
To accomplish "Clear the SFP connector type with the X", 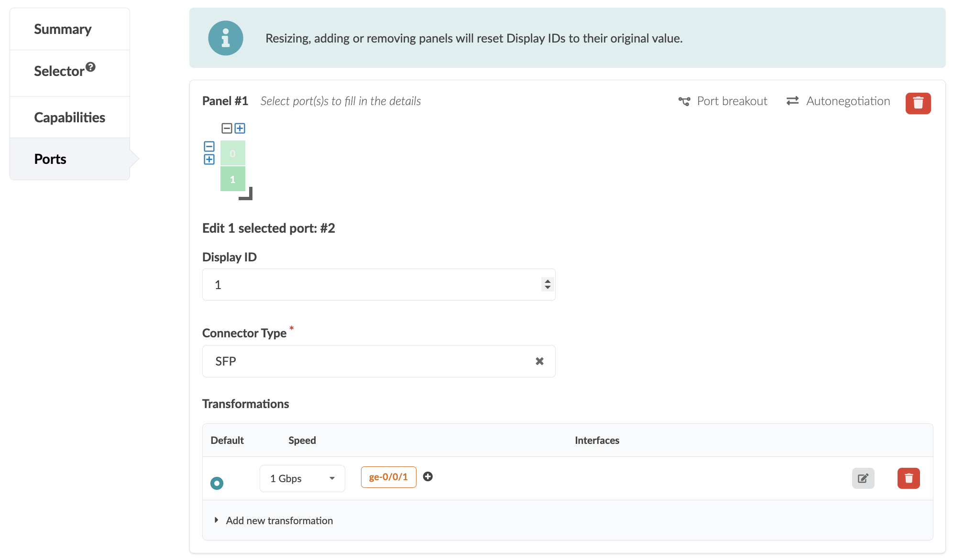I will pyautogui.click(x=539, y=361).
